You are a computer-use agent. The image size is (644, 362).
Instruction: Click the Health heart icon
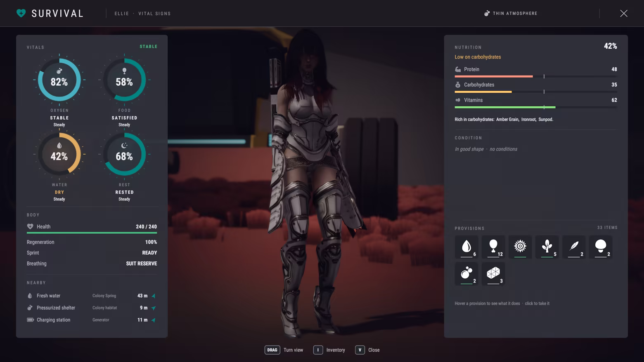coord(30,226)
